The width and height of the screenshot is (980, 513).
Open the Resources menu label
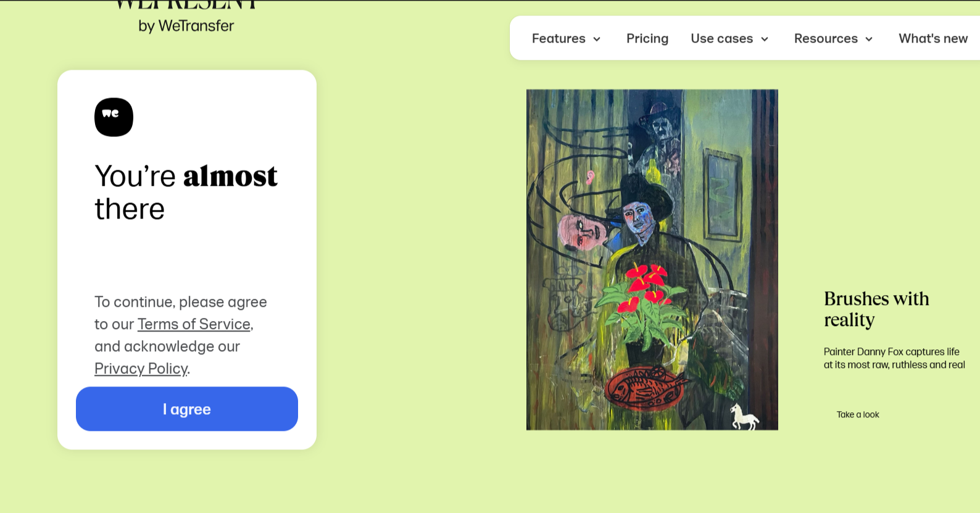826,38
